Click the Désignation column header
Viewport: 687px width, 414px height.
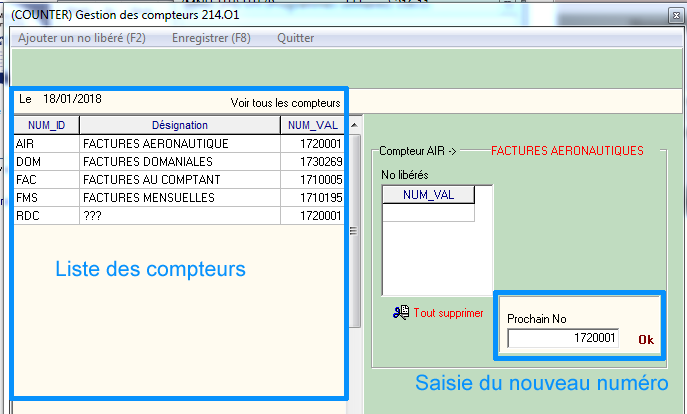[179, 125]
